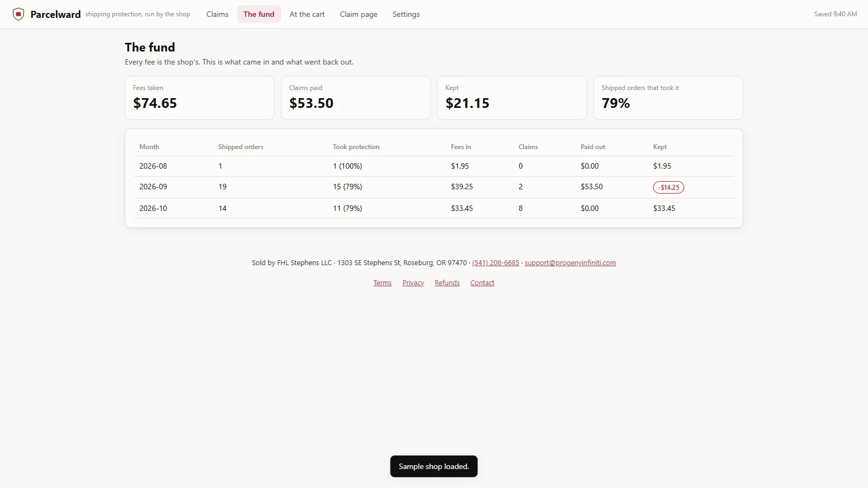
Task: Select the 2026-08 month row
Action: click(434, 166)
